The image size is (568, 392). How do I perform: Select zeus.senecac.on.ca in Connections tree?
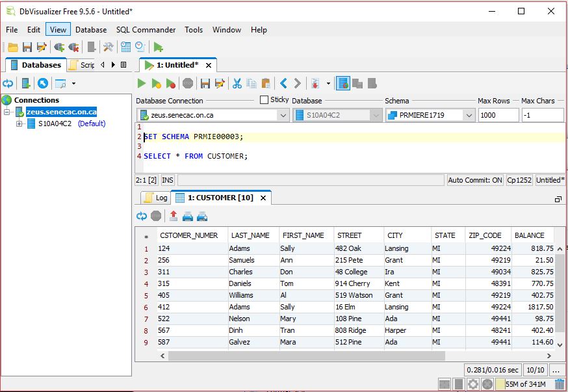pos(61,112)
